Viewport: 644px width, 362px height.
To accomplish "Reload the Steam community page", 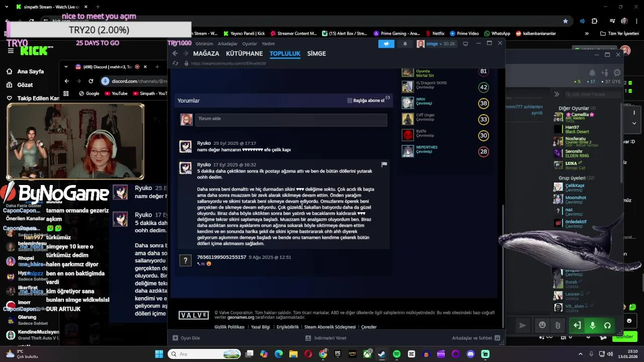I will [x=175, y=63].
